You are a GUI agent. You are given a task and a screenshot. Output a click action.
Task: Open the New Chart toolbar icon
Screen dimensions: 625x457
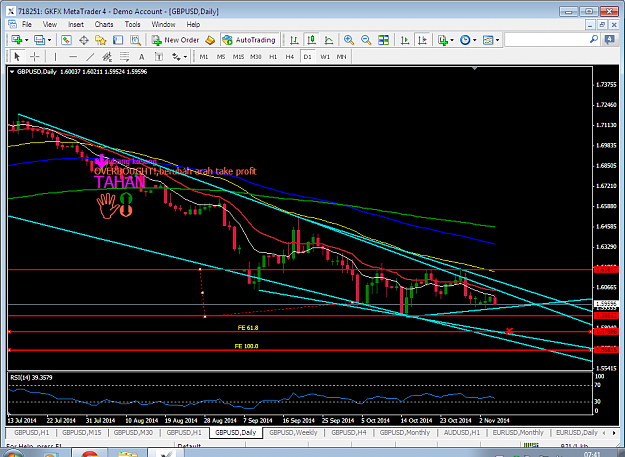pos(17,40)
